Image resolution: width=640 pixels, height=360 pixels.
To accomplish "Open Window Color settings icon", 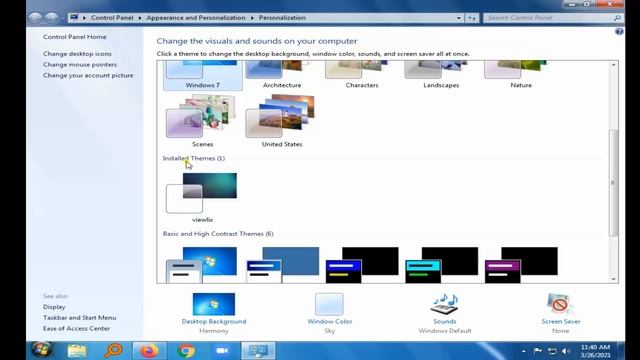I will point(329,304).
